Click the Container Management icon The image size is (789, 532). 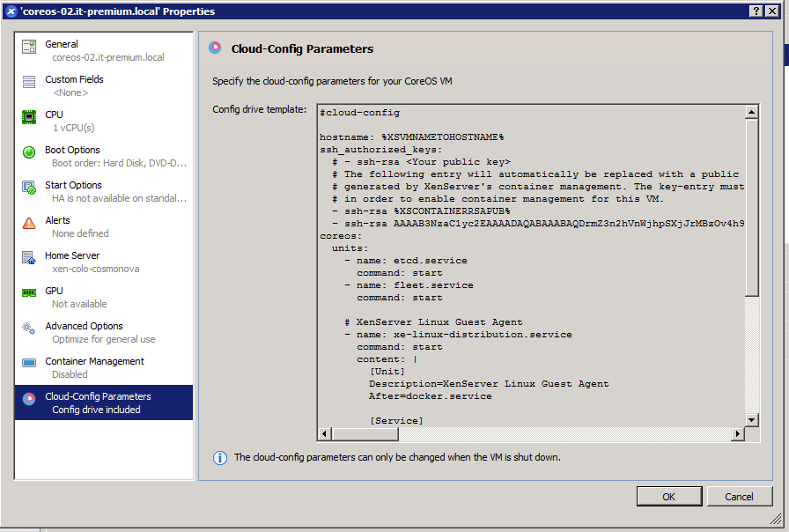click(x=29, y=363)
